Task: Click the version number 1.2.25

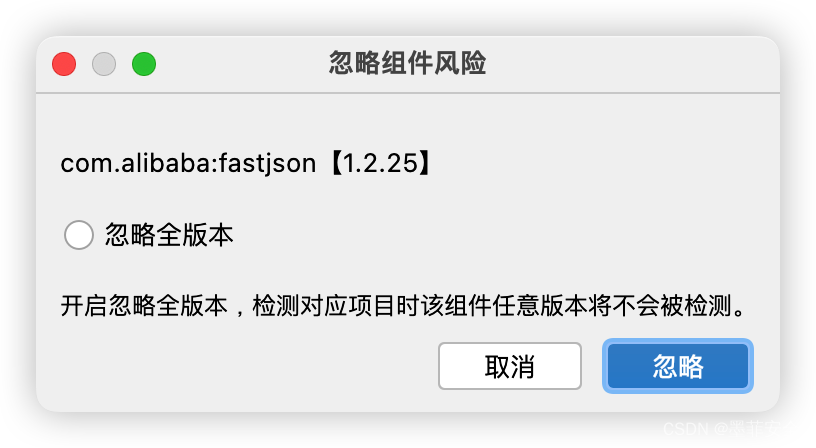Action: [x=380, y=163]
